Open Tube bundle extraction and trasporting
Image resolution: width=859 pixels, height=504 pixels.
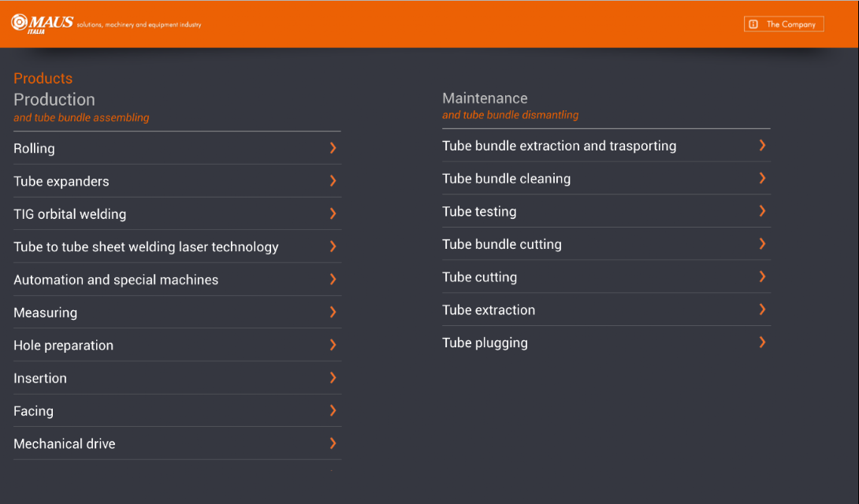click(606, 146)
